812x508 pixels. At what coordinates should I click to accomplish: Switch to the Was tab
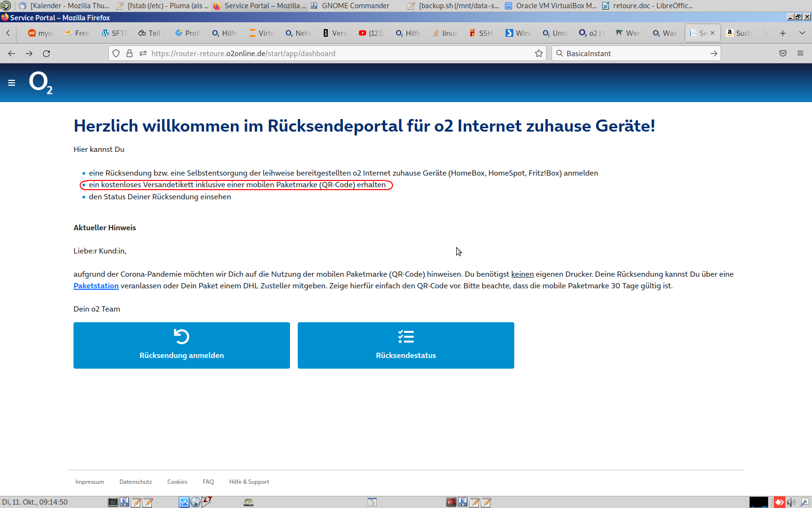coord(665,33)
